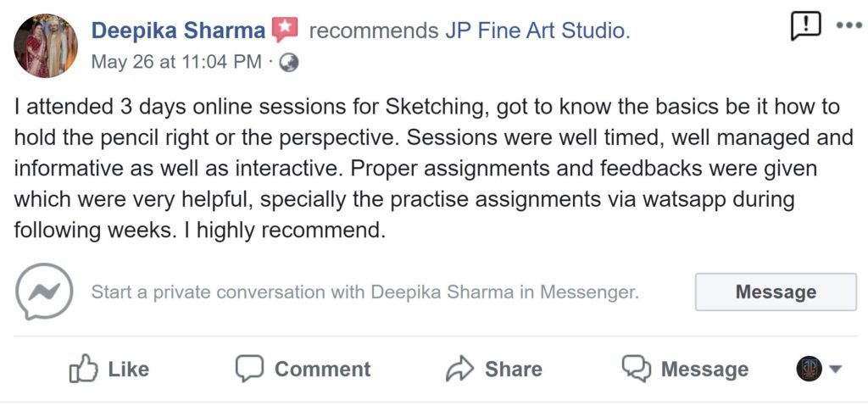Click the exclamation feedback bubble icon

(805, 26)
